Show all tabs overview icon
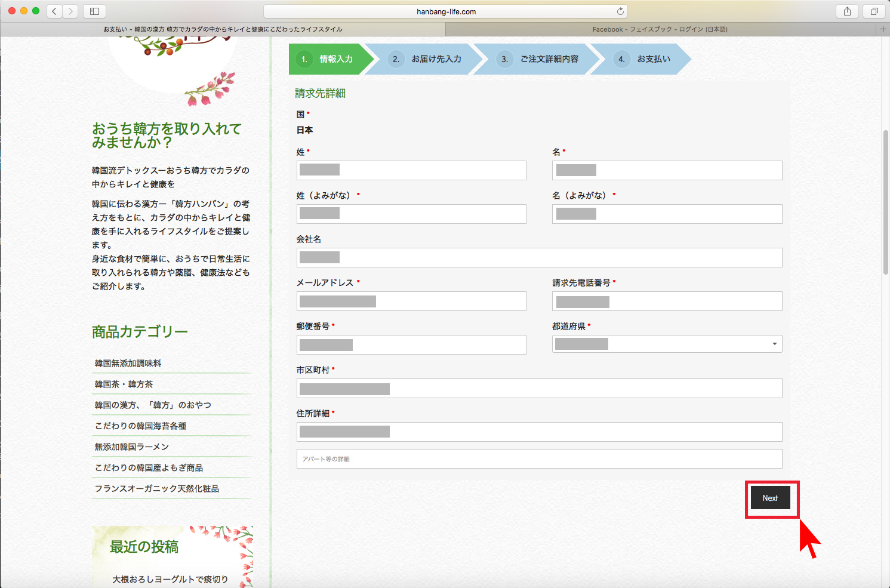This screenshot has height=588, width=890. tap(874, 11)
